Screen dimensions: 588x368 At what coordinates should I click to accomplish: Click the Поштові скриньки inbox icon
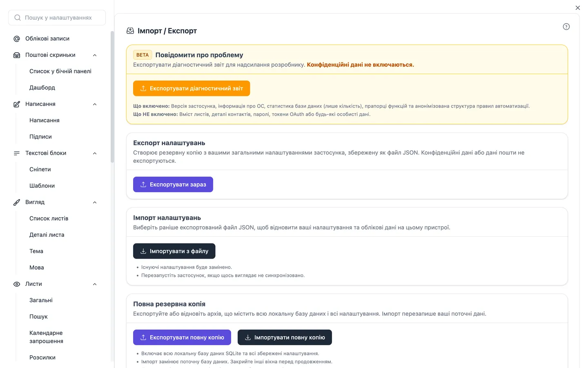[17, 55]
